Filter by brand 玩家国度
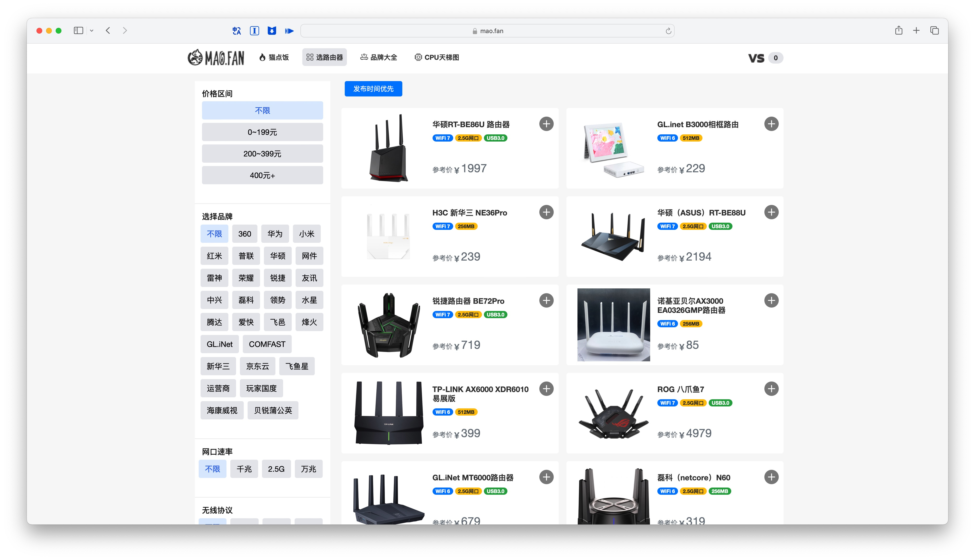Viewport: 975px width, 560px height. (x=261, y=388)
